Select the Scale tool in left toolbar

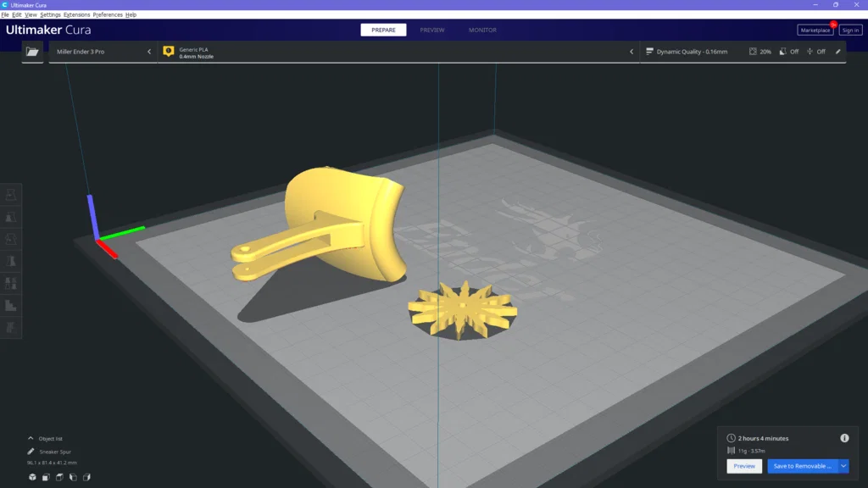coord(10,217)
